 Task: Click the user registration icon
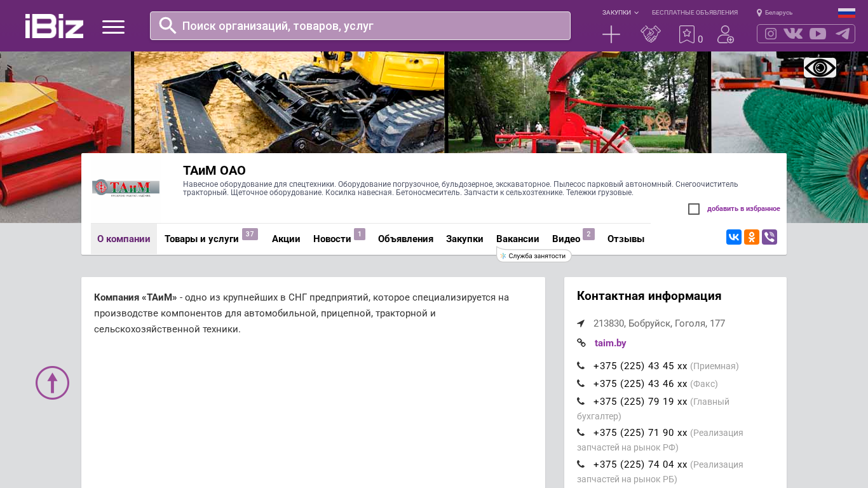click(725, 34)
